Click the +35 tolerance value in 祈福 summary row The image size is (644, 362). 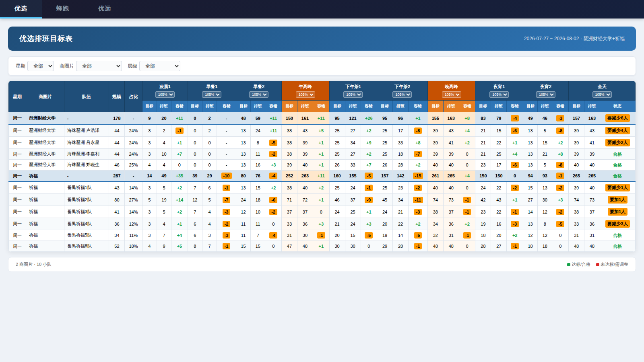[x=180, y=176]
